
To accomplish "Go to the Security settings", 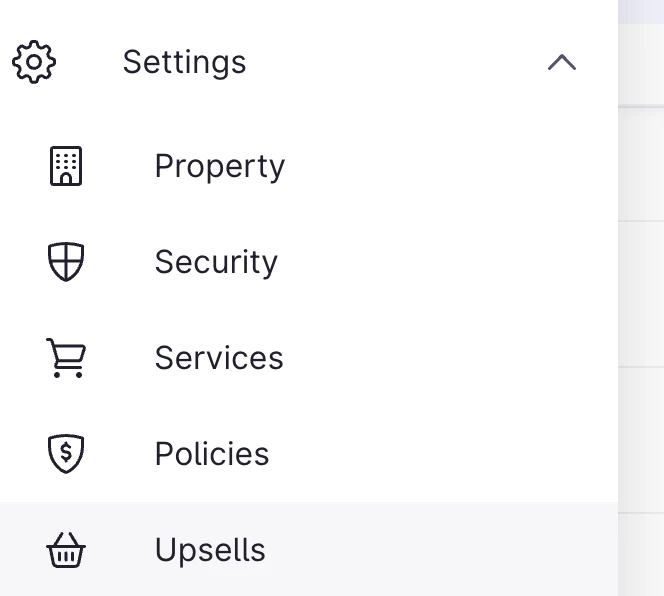I will pyautogui.click(x=216, y=262).
